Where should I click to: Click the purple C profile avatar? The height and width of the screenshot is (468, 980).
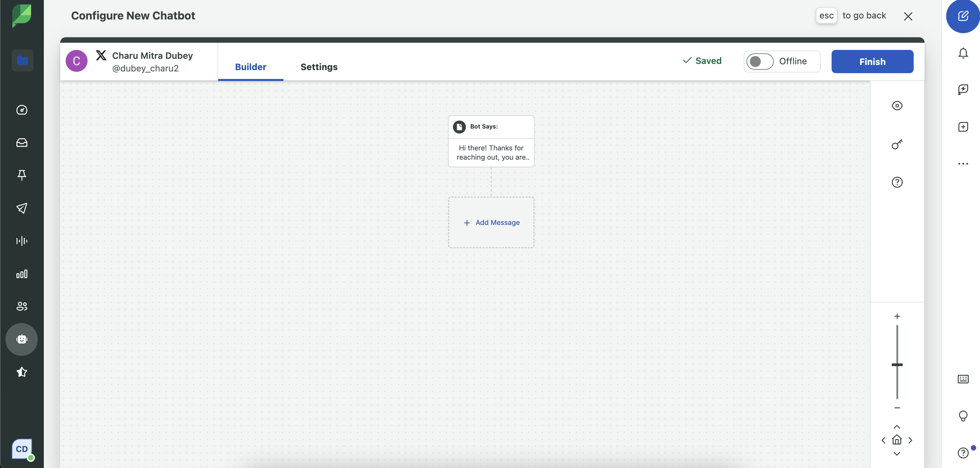(x=77, y=61)
